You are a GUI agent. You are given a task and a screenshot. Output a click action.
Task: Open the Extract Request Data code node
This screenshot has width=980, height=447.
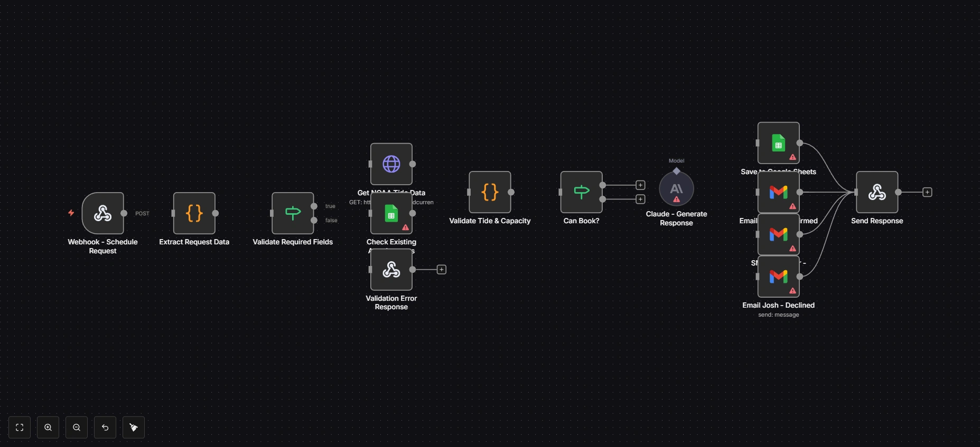194,213
